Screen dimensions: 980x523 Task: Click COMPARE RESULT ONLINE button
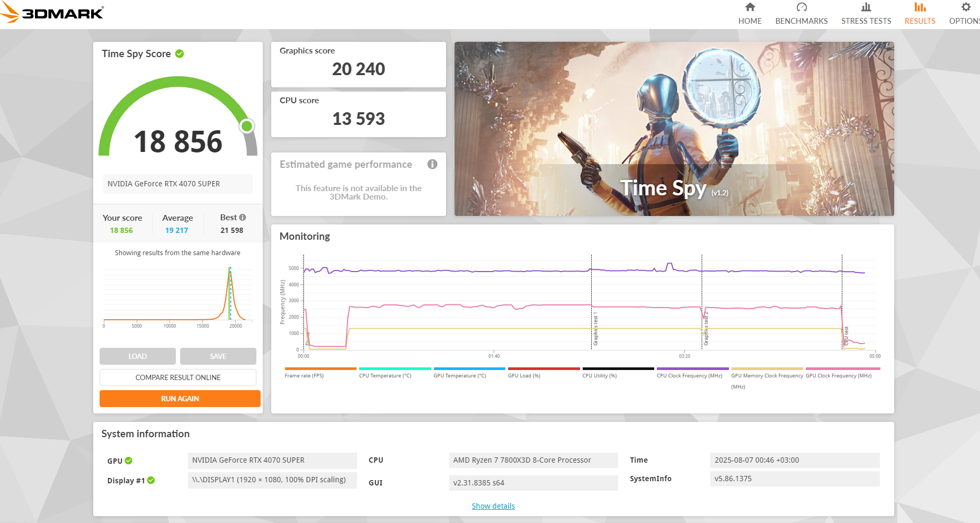click(x=178, y=377)
